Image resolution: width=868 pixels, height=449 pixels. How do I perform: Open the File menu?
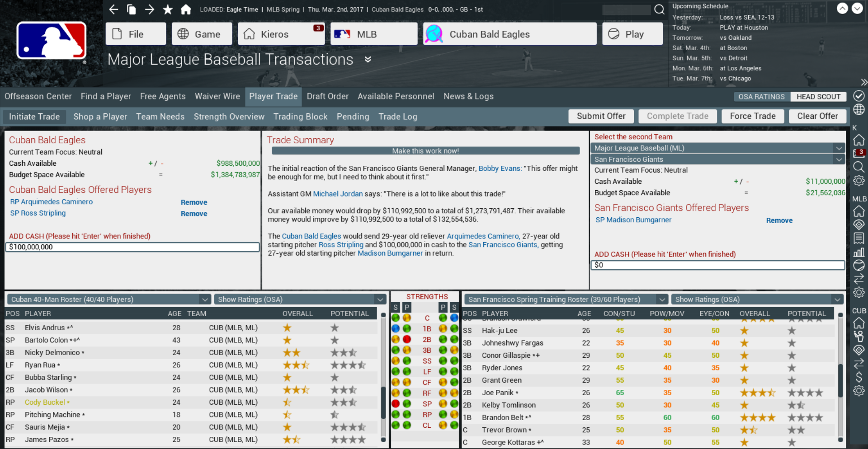tap(136, 34)
